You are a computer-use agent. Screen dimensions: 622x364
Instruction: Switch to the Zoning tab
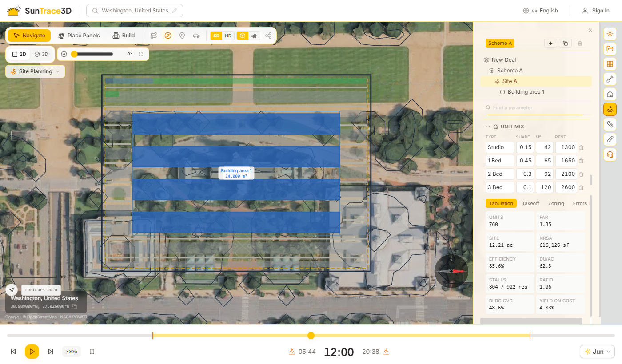click(556, 203)
